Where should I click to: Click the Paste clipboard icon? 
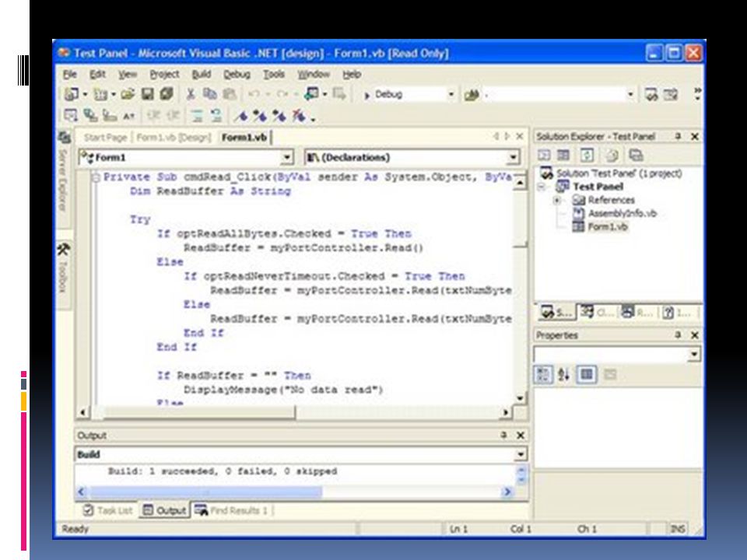click(x=230, y=94)
